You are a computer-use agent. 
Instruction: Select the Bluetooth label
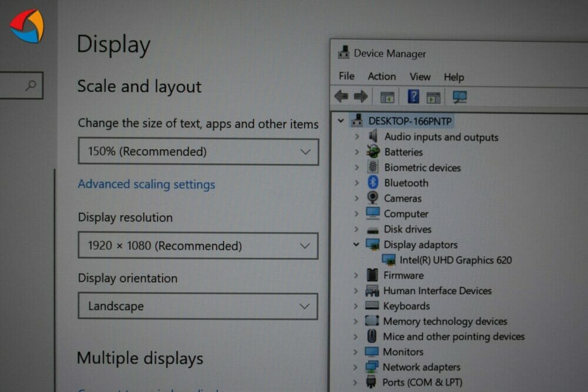pos(406,183)
